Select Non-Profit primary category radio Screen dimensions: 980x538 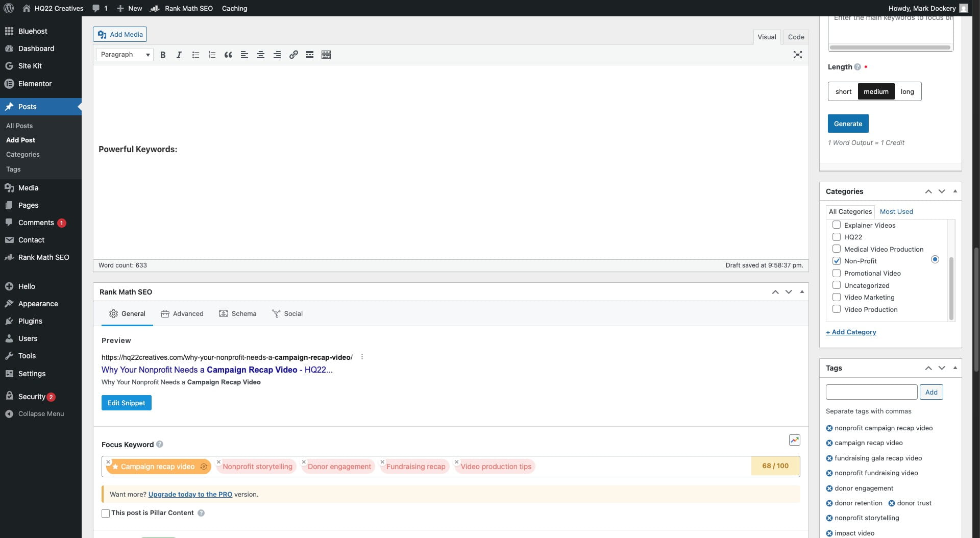[x=935, y=259]
